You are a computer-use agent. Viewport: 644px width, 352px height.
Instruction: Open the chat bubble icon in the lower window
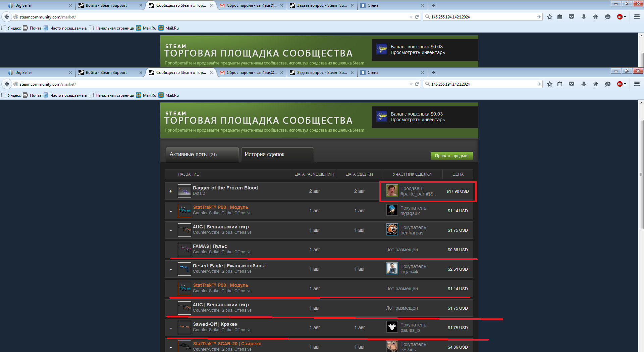click(607, 84)
